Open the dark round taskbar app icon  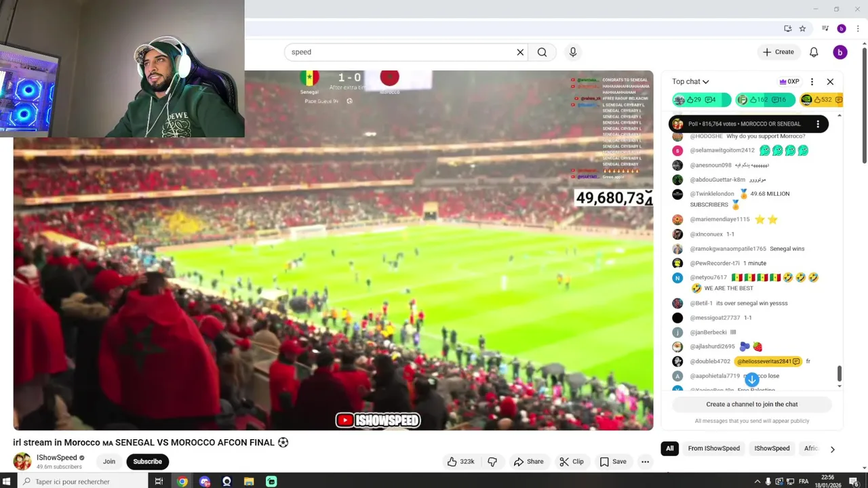(227, 481)
